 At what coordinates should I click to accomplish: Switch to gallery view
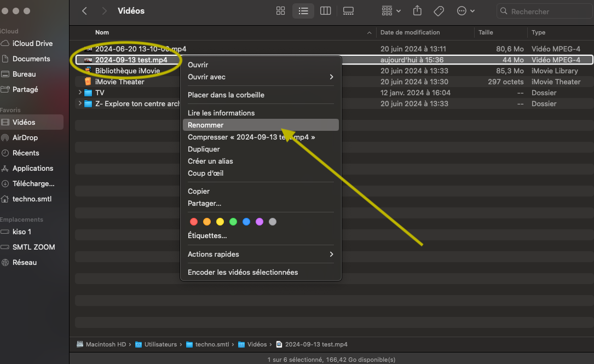[x=348, y=11]
